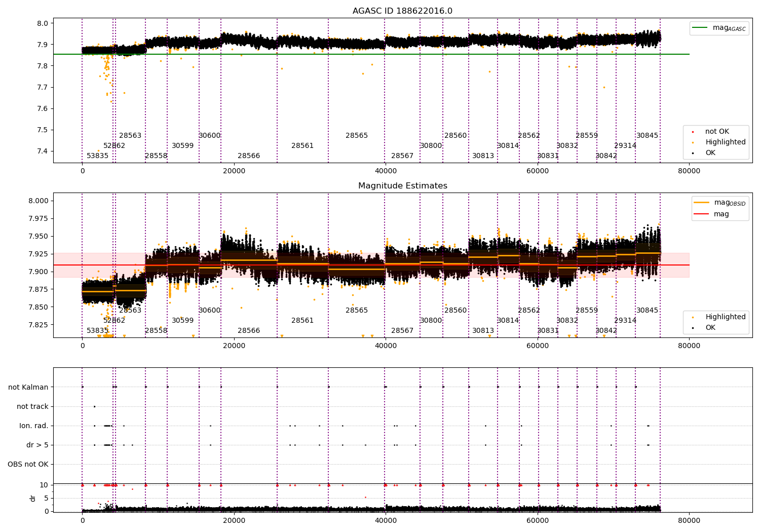Screen dimensions: 760x532
Task: Click the 'Magnitude Estimates' plot title
Action: pyautogui.click(x=403, y=186)
